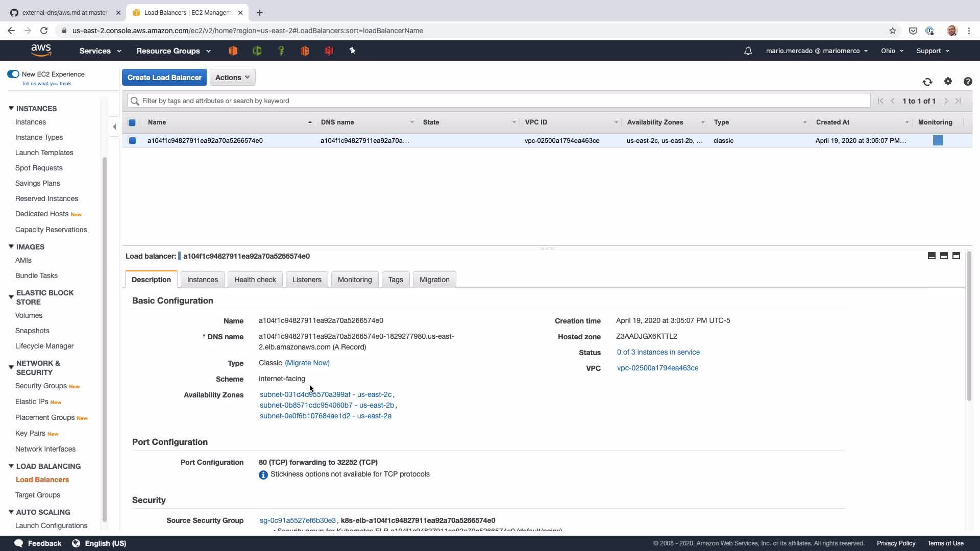Image resolution: width=980 pixels, height=551 pixels.
Task: Switch to the Health check tab
Action: 255,280
